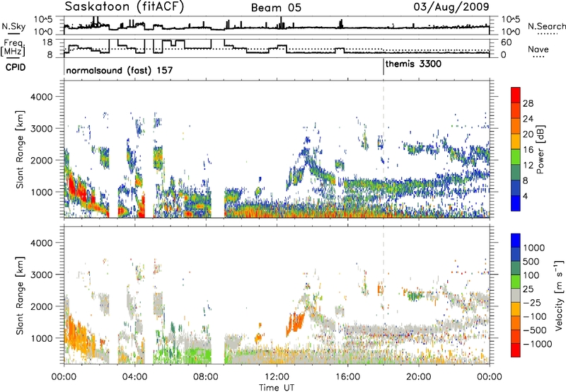Pick the teal 100 to 500 Velocity segment
This screenshot has height=392, width=566.
[516, 268]
